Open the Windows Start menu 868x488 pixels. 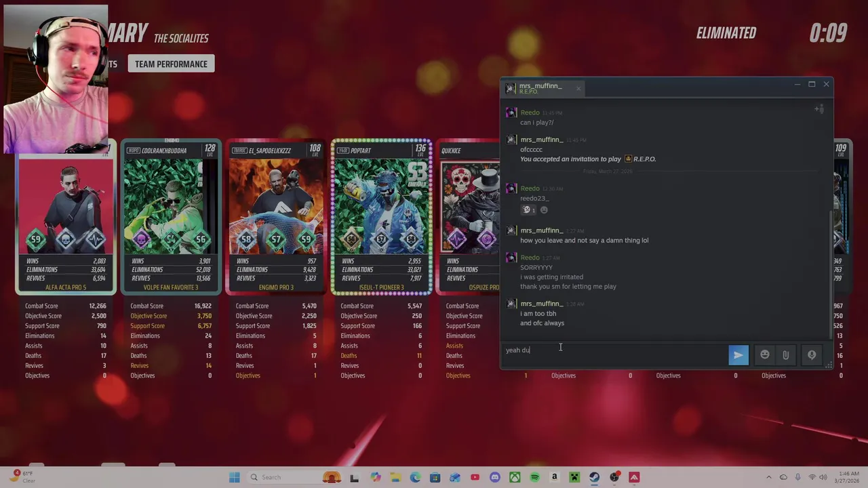[x=234, y=478]
